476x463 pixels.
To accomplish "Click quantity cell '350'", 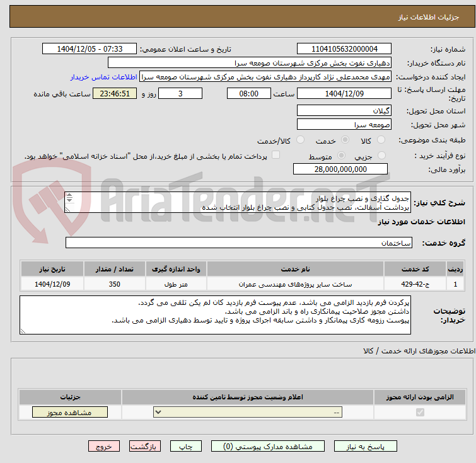I will (x=115, y=284).
